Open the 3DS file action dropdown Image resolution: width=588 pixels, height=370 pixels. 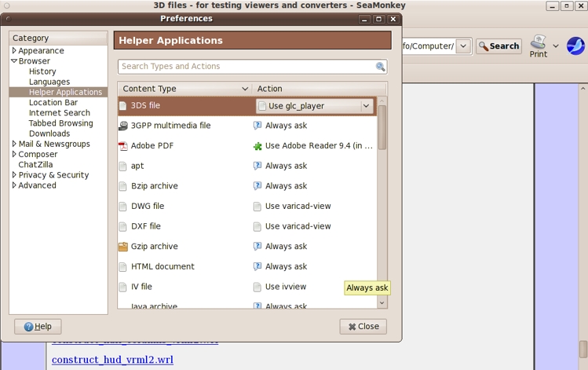click(366, 106)
